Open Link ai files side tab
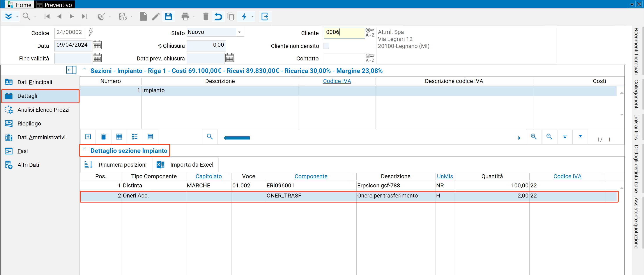This screenshot has width=644, height=275. pos(636,127)
